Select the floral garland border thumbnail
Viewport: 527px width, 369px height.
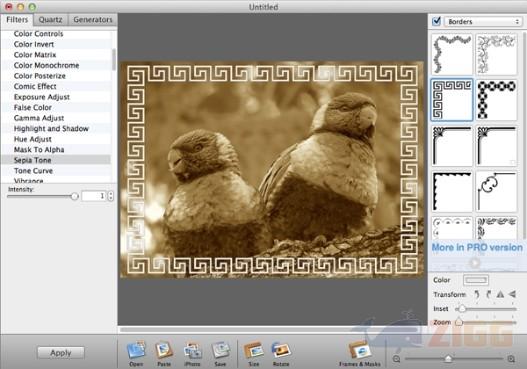click(452, 54)
